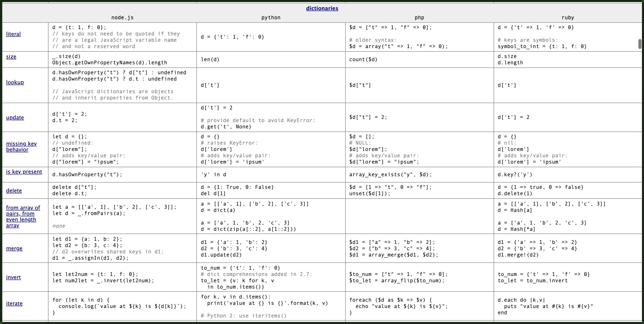644x324 pixels.
Task: Click php text $to_let = array_flip($to_num);
Action: [397, 281]
